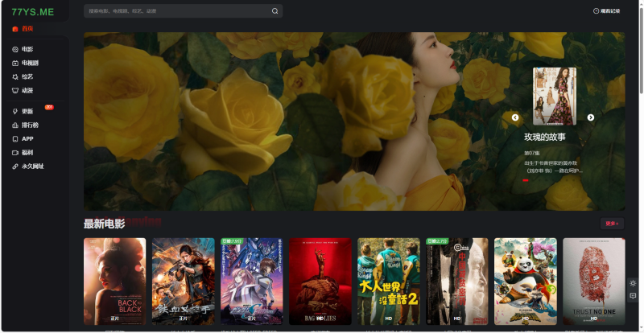This screenshot has height=333, width=644.
Task: Open 电影 (Movies) in the sidebar
Action: [27, 49]
